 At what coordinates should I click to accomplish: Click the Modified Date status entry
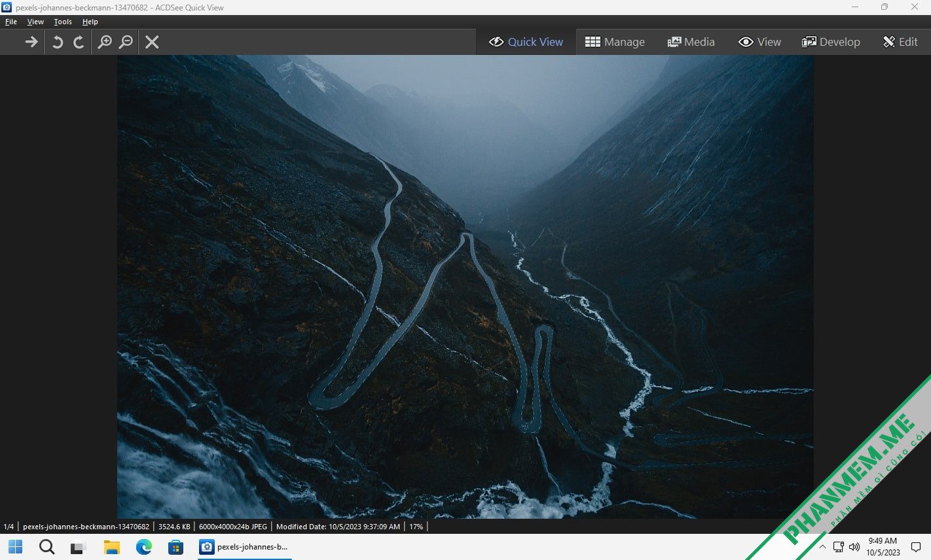tap(338, 527)
